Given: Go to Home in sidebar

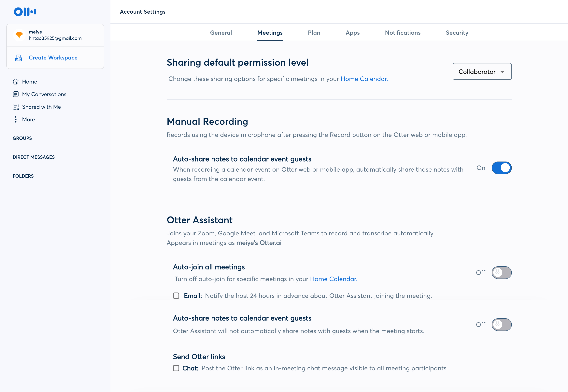Looking at the screenshot, I should pos(30,82).
